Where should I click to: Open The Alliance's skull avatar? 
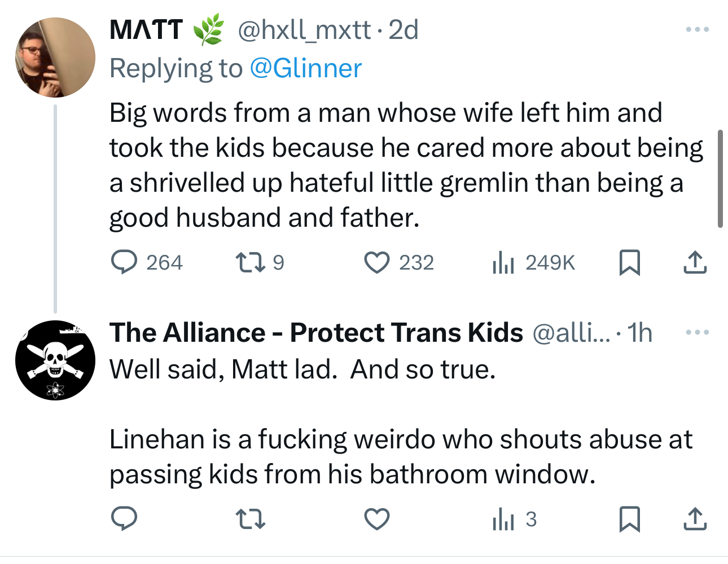[x=55, y=360]
